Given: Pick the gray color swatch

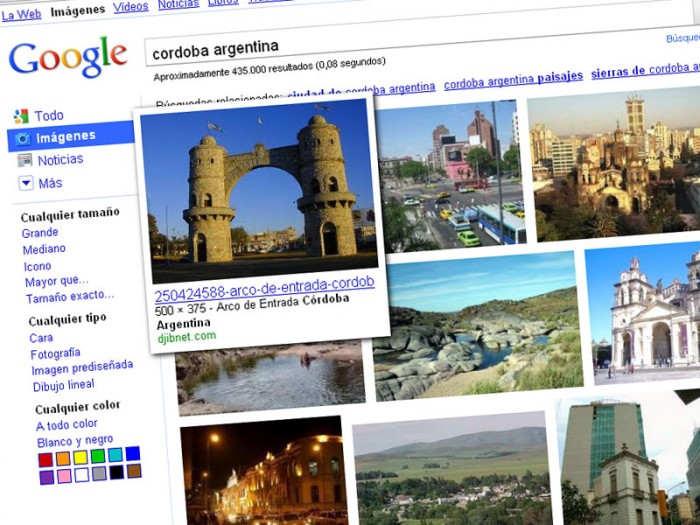Looking at the screenshot, I should (x=99, y=473).
